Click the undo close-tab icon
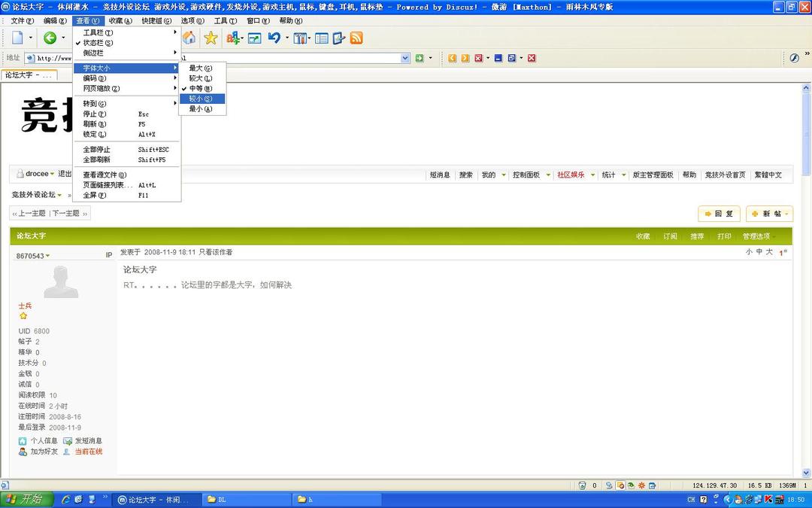 (274, 38)
